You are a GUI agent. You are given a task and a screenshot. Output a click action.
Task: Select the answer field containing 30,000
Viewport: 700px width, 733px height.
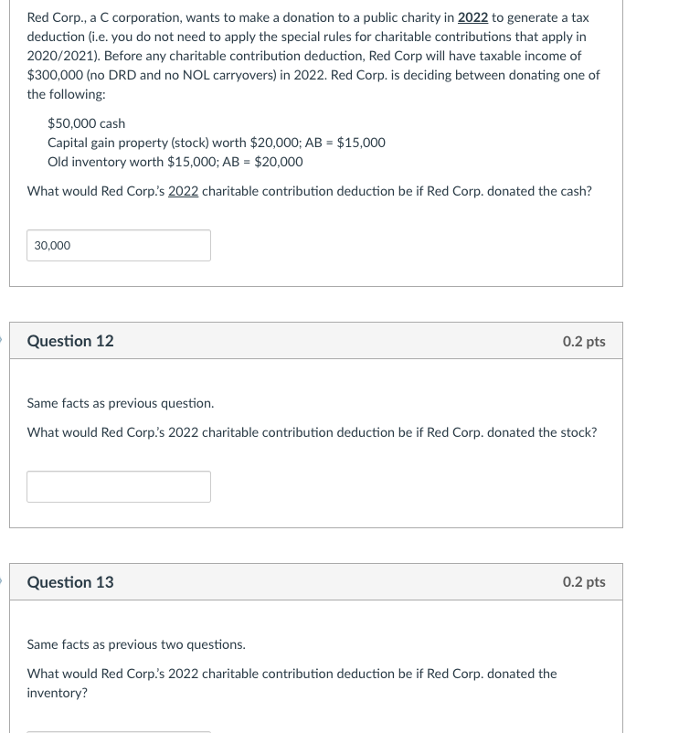[x=119, y=245]
